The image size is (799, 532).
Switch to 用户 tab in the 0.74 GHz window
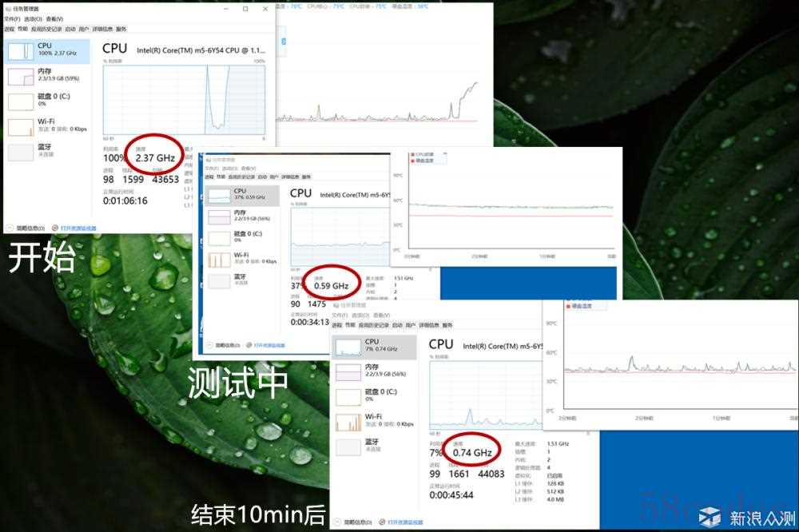(411, 325)
